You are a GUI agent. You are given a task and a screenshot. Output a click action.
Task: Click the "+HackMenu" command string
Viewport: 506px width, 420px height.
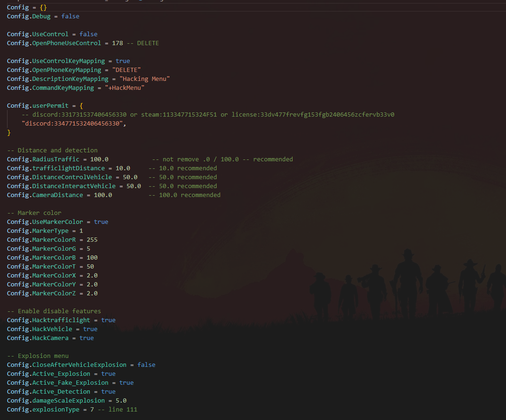124,88
